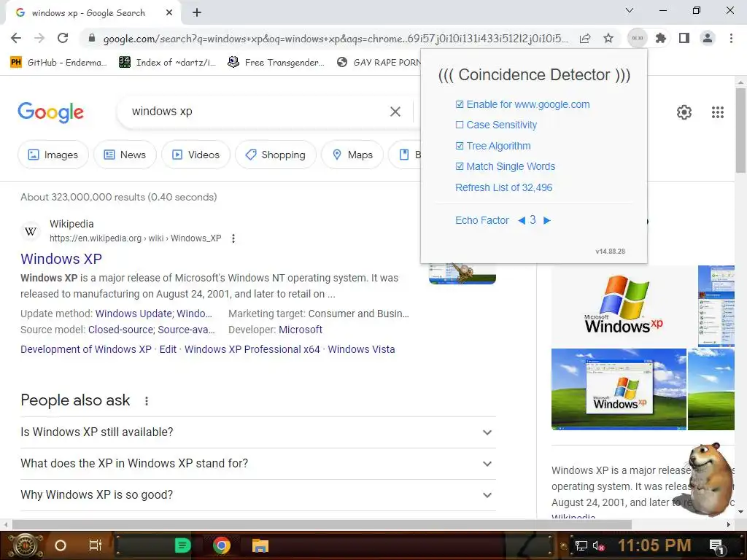Increase the Echo Factor value
The width and height of the screenshot is (747, 560).
tap(547, 220)
